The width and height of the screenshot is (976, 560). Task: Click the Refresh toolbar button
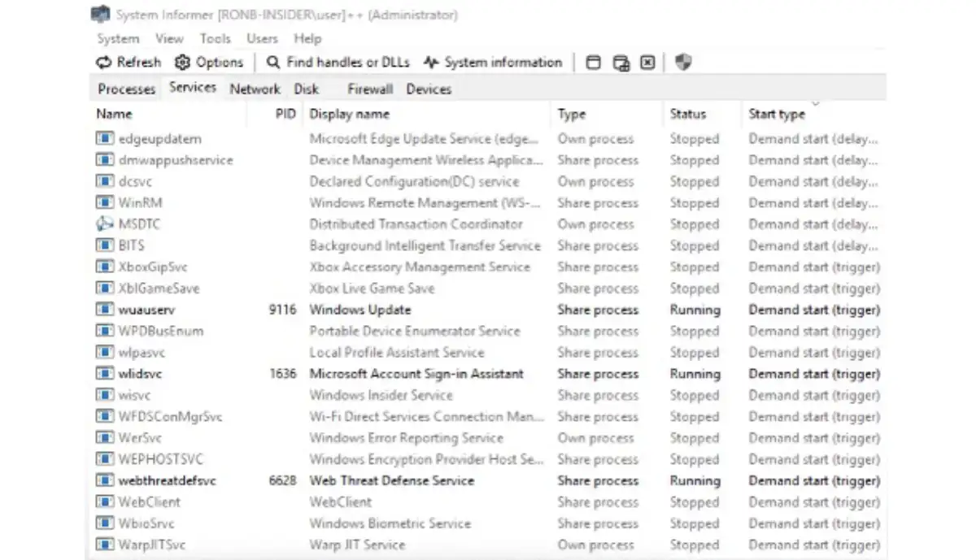tap(129, 63)
